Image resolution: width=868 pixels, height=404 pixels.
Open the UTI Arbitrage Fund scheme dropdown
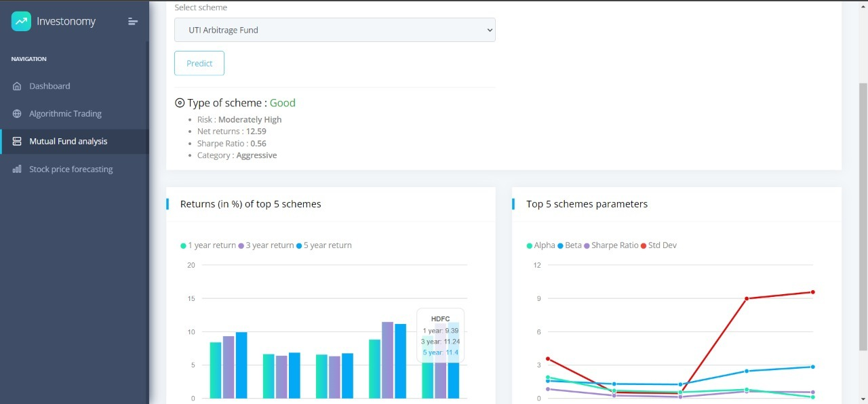(x=335, y=30)
